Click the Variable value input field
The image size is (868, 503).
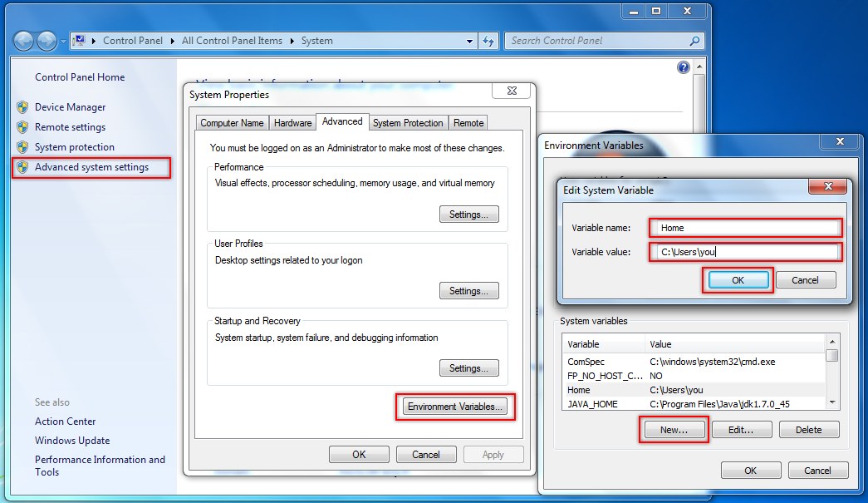746,252
